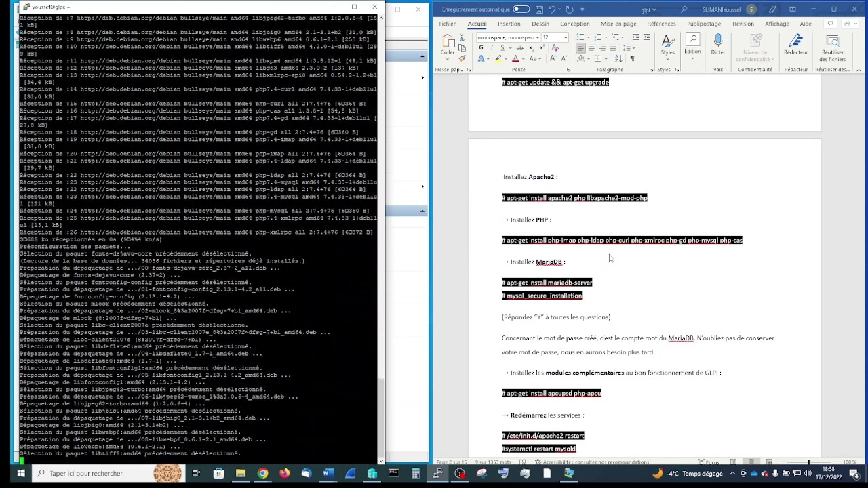Select the Références tab
The image size is (868, 488).
pyautogui.click(x=661, y=24)
